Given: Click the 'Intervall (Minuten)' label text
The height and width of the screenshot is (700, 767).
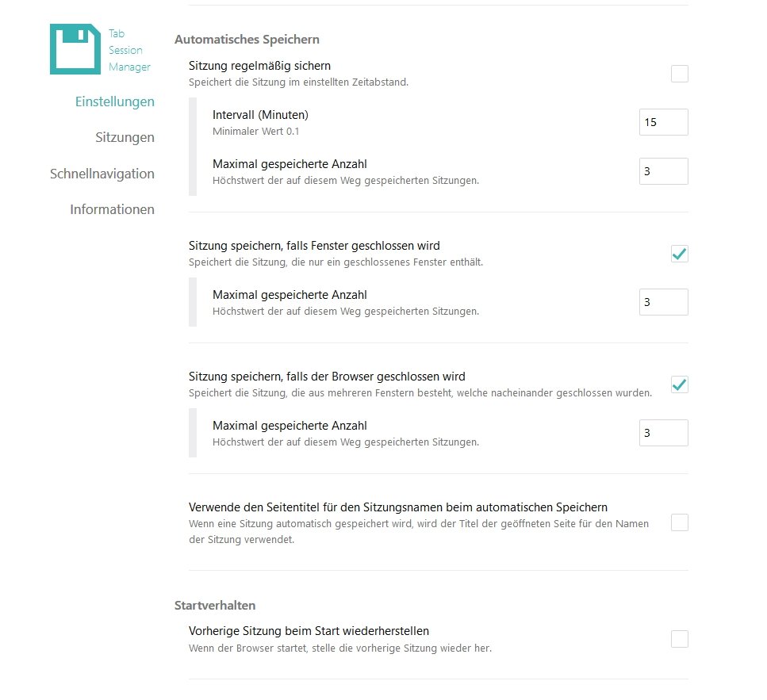Looking at the screenshot, I should (x=260, y=115).
